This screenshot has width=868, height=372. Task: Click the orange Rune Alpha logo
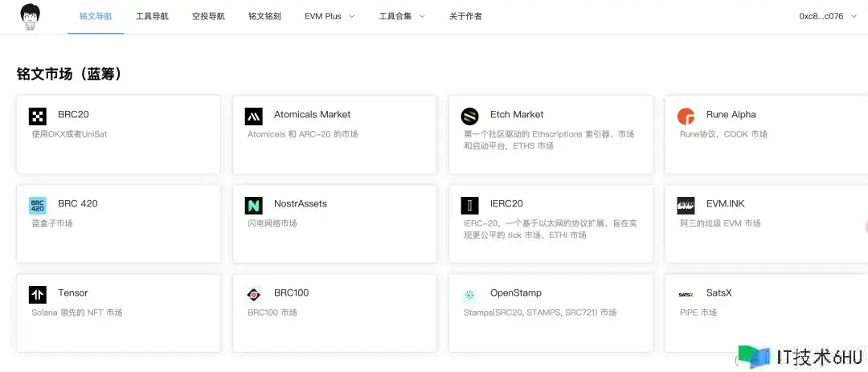click(x=686, y=117)
